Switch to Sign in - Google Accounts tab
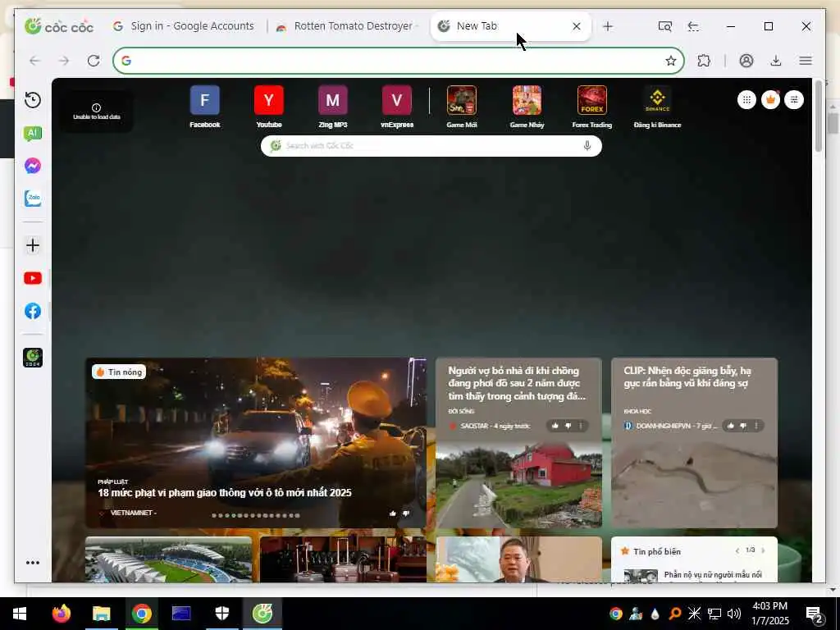 coord(184,26)
